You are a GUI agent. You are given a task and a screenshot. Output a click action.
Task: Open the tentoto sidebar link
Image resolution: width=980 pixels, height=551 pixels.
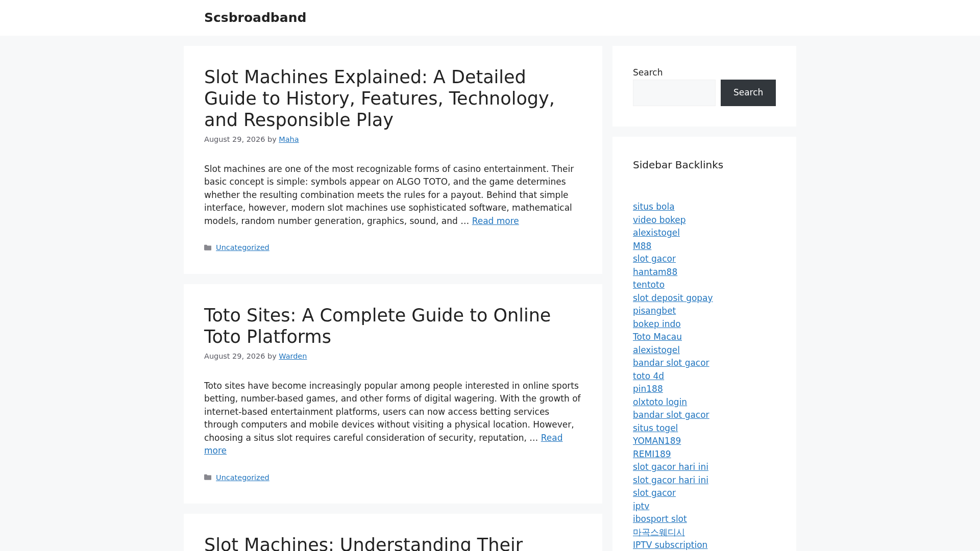649,285
